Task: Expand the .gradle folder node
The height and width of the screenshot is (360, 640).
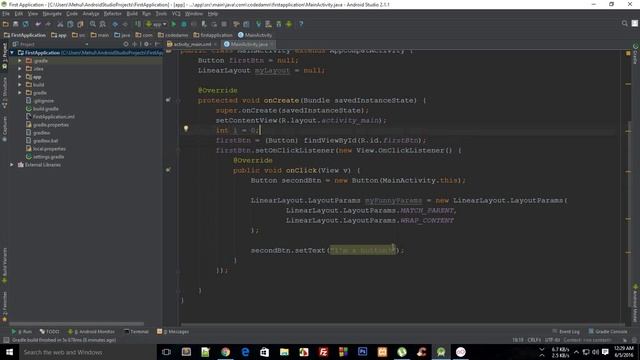Action: (x=20, y=61)
